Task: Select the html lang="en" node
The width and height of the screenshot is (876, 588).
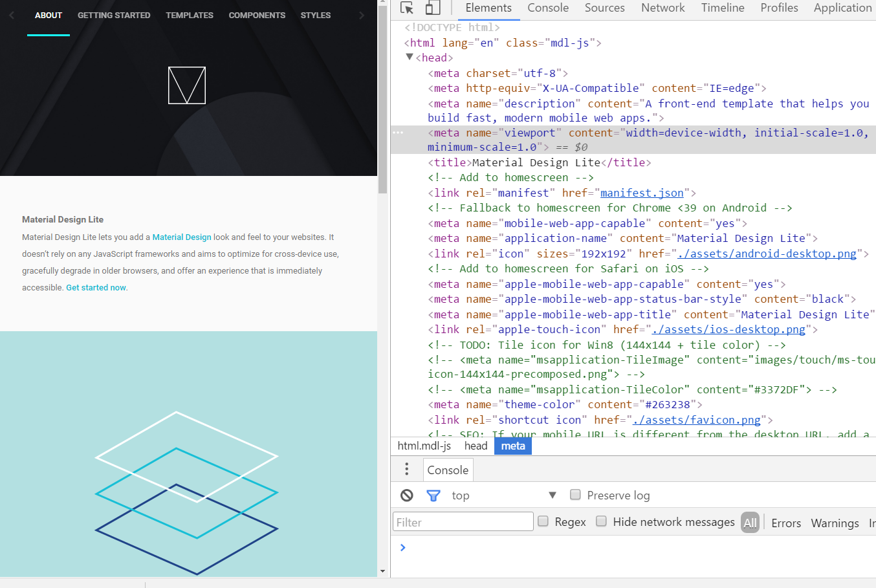Action: point(503,43)
